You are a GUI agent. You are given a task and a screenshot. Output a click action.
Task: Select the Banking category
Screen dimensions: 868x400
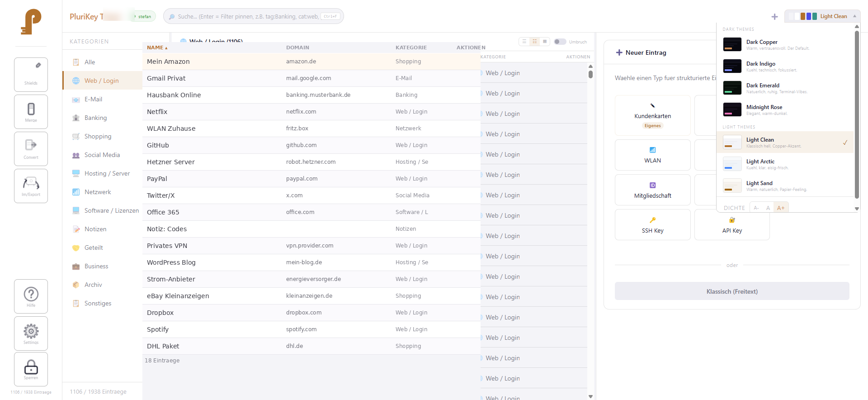102,118
